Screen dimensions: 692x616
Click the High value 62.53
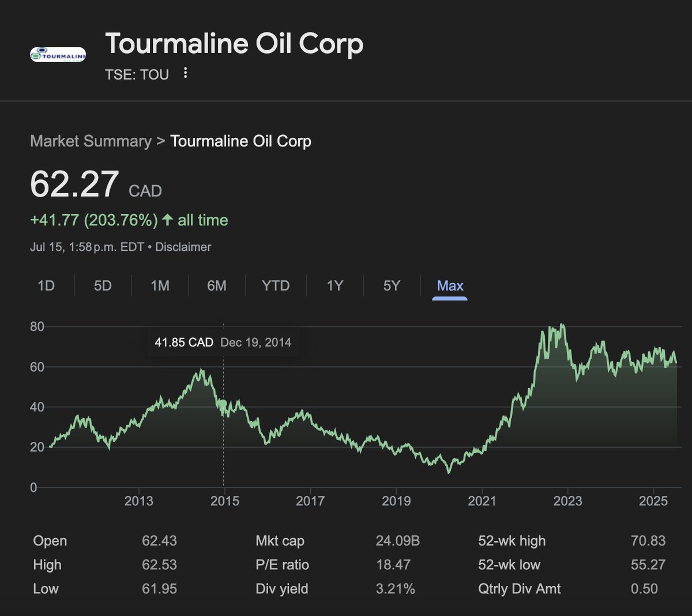(159, 565)
